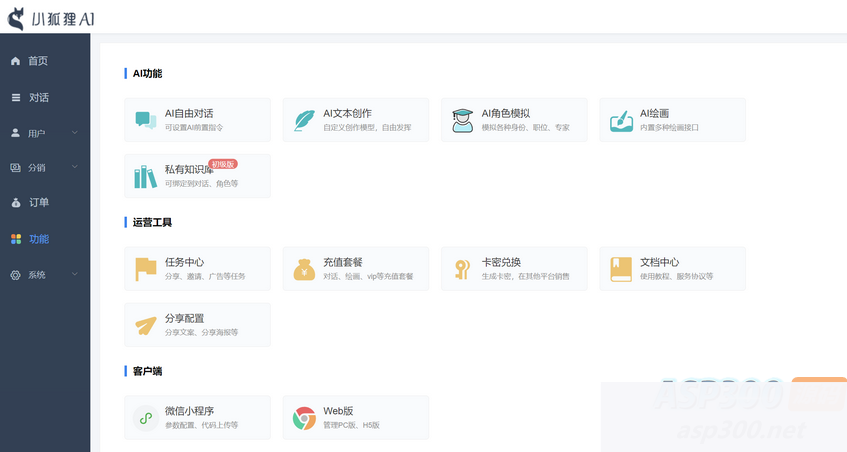
Task: Open 对话 in the sidebar
Action: (38, 97)
